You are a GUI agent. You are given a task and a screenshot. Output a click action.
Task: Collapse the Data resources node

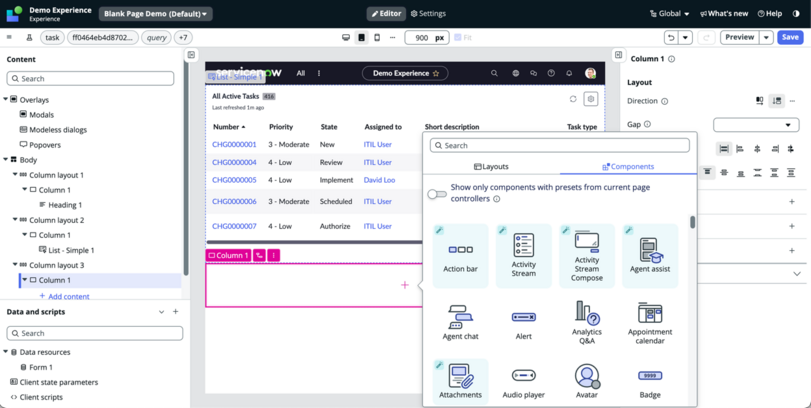coord(5,352)
